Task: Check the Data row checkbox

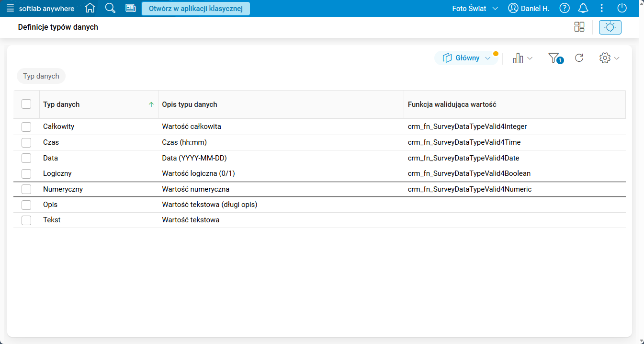Action: pyautogui.click(x=26, y=158)
